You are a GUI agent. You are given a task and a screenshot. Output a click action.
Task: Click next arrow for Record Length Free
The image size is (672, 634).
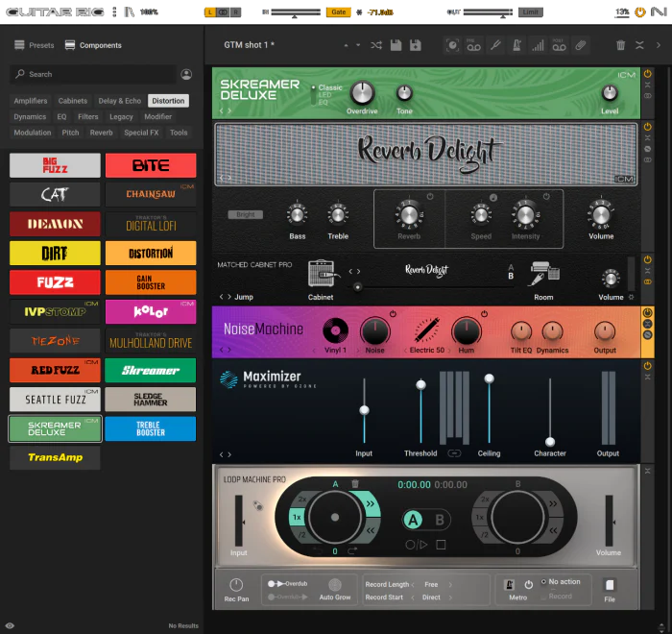click(450, 585)
